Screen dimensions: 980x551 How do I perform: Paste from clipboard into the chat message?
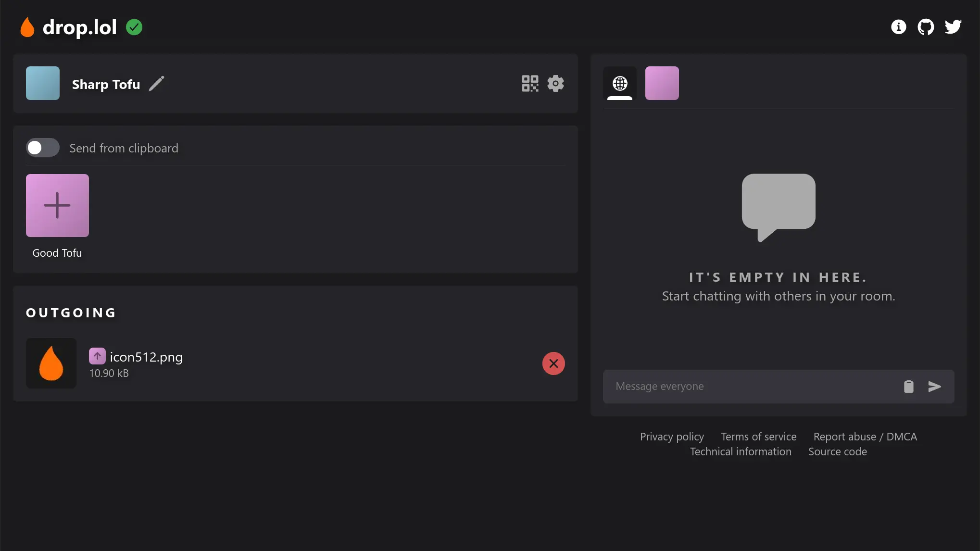tap(908, 387)
